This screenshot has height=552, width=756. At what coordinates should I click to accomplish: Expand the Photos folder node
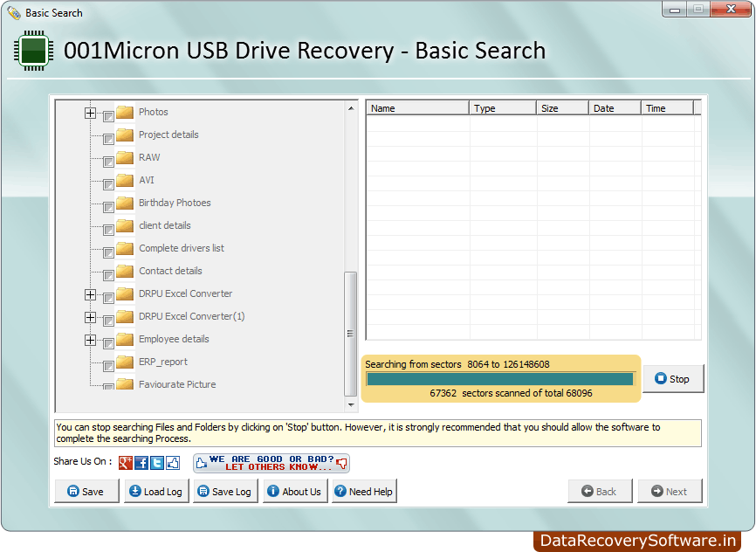coord(90,113)
